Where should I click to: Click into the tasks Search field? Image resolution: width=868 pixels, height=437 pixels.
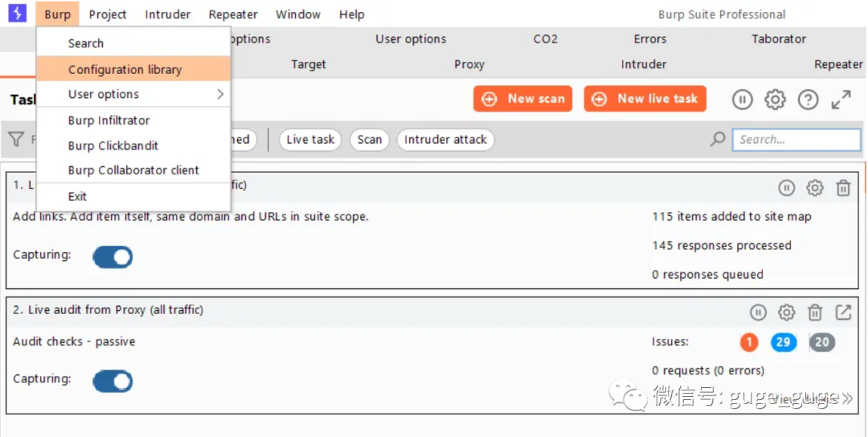pos(796,140)
